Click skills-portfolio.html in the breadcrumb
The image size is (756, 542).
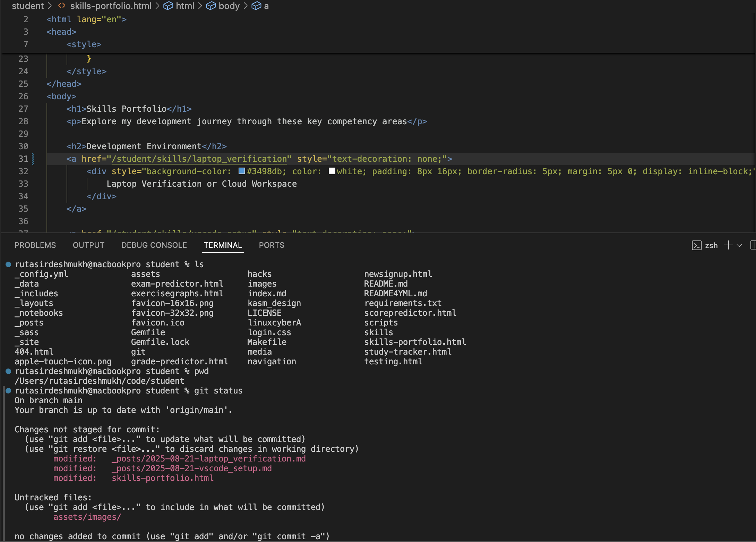click(111, 6)
